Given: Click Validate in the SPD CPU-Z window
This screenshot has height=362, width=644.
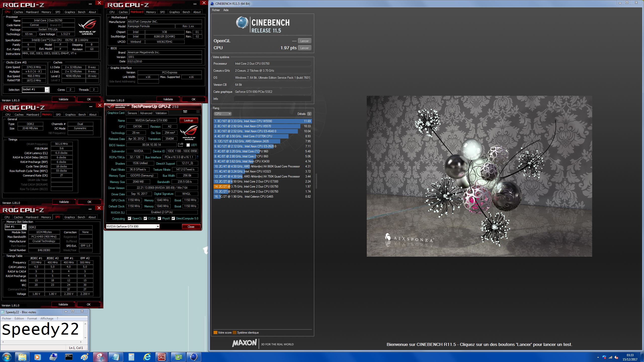Looking at the screenshot, I should click(63, 304).
